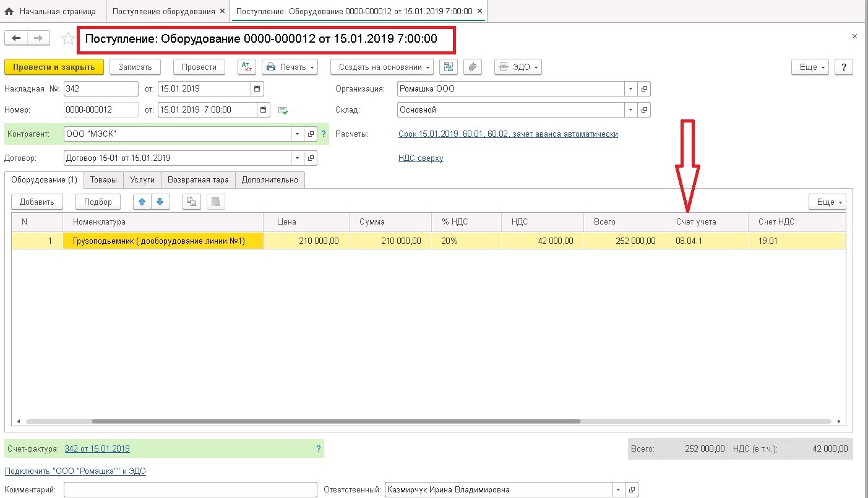Click the Провести и закрыть button
The width and height of the screenshot is (868, 498).
click(x=54, y=67)
